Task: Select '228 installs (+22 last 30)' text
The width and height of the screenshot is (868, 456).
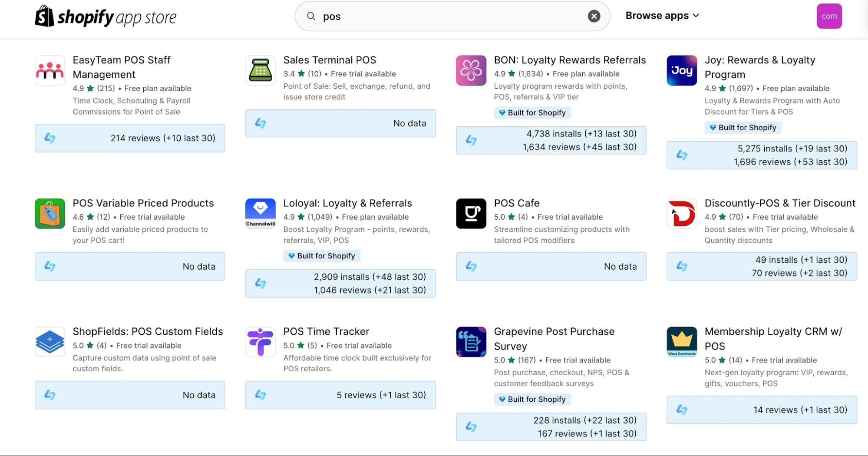Action: tap(585, 420)
